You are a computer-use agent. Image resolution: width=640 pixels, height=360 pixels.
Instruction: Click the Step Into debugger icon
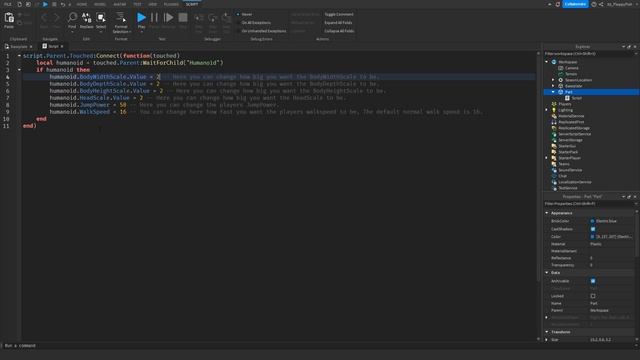click(x=199, y=18)
